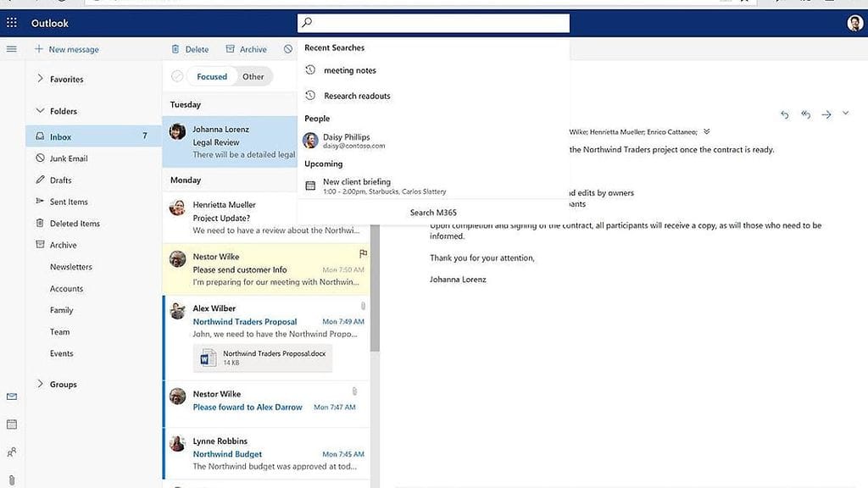Choose 'meeting notes' recent search
The height and width of the screenshot is (488, 868).
pos(349,70)
